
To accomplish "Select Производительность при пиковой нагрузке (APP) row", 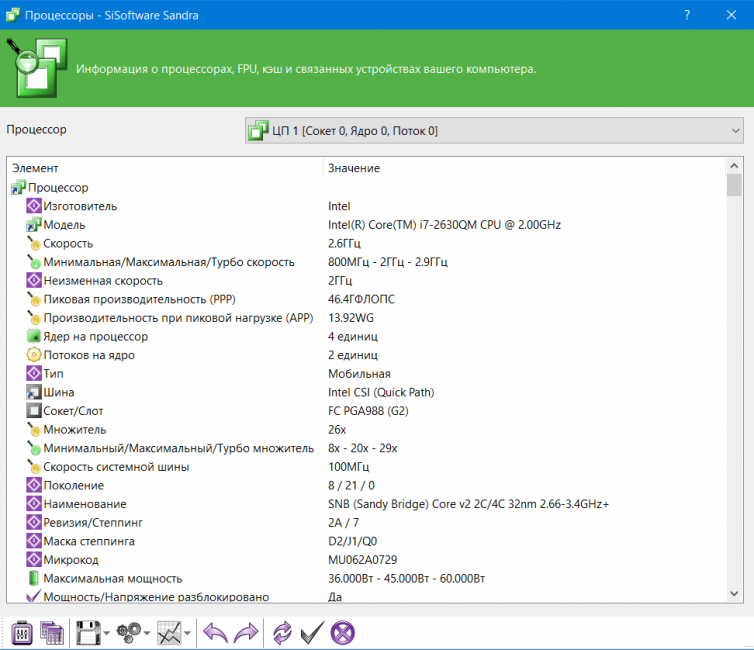I will point(178,318).
